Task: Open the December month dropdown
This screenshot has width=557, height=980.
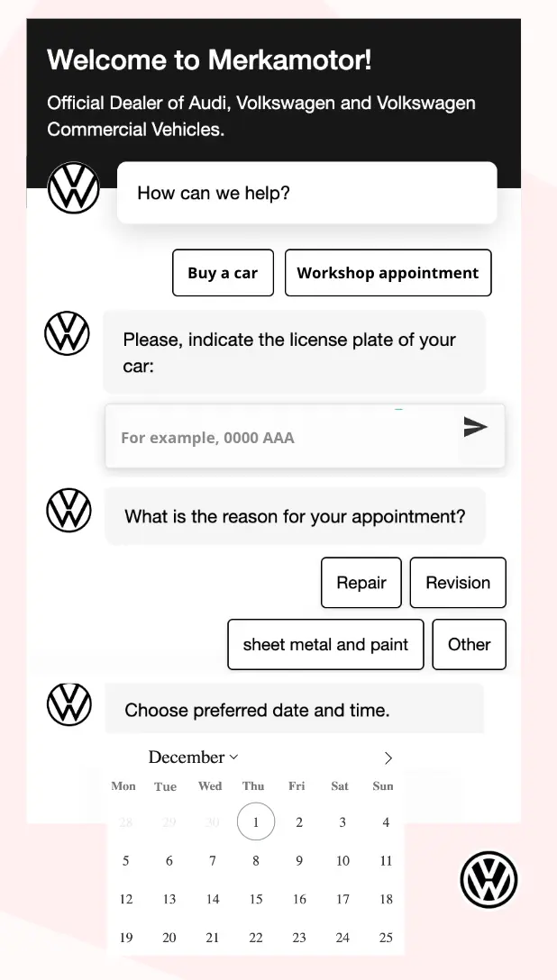Action: point(193,758)
